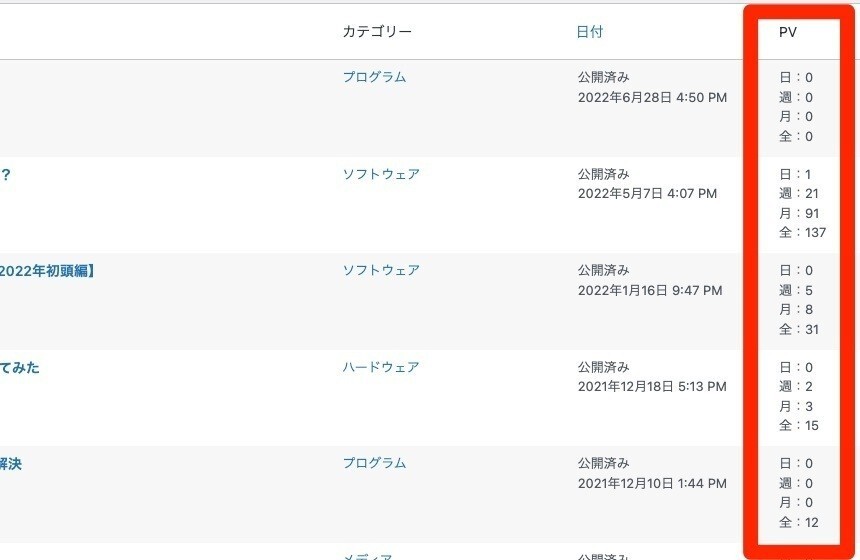Click the PV column header

(x=788, y=32)
